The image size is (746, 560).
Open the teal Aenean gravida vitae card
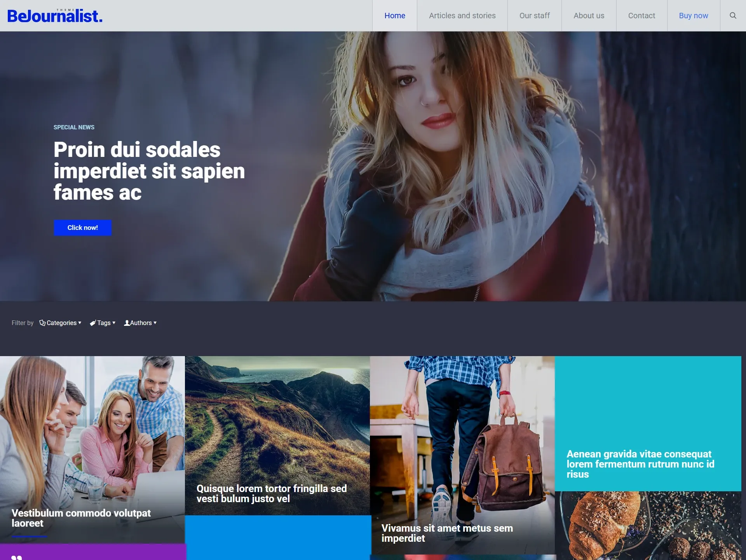[x=648, y=423]
